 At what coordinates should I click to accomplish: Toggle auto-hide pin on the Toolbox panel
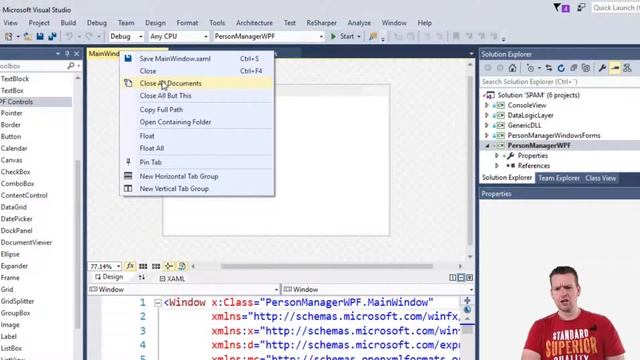click(67, 54)
